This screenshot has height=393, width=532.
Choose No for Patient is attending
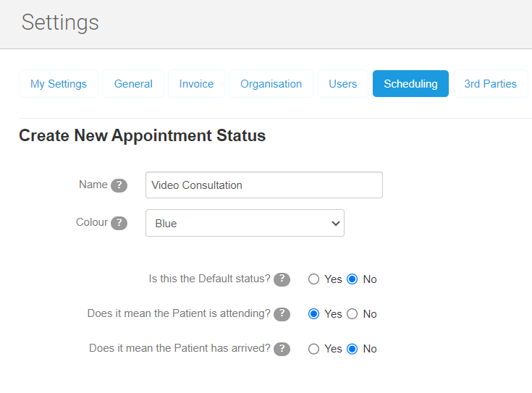coord(352,314)
